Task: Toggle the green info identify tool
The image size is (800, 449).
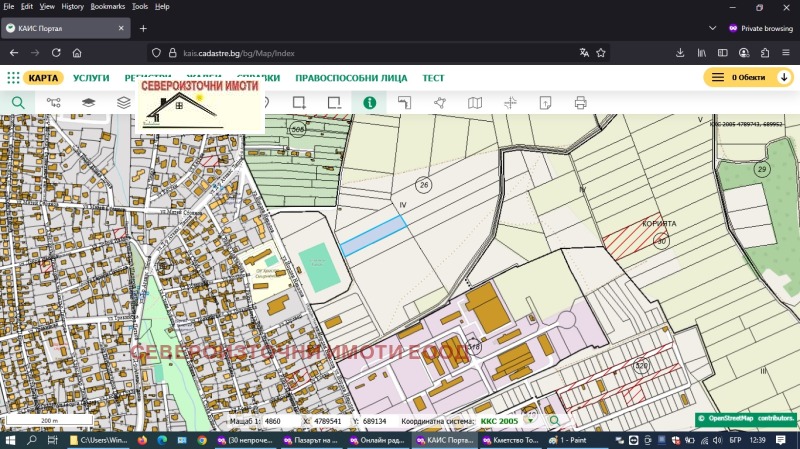Action: click(x=369, y=103)
